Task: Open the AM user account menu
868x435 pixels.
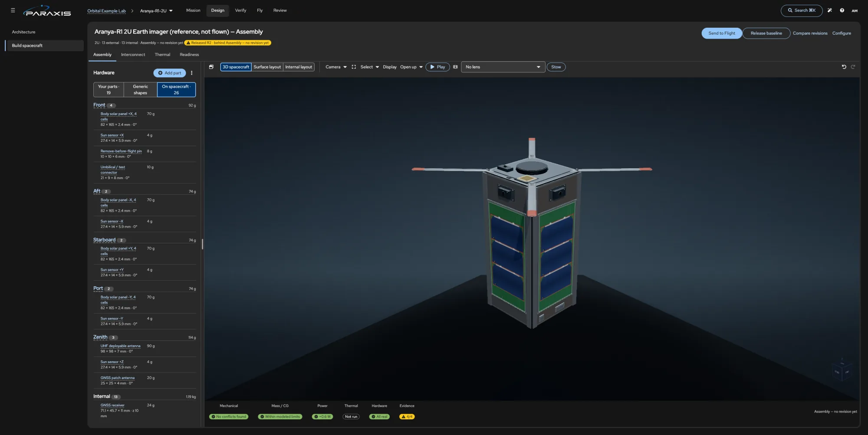Action: coord(855,10)
